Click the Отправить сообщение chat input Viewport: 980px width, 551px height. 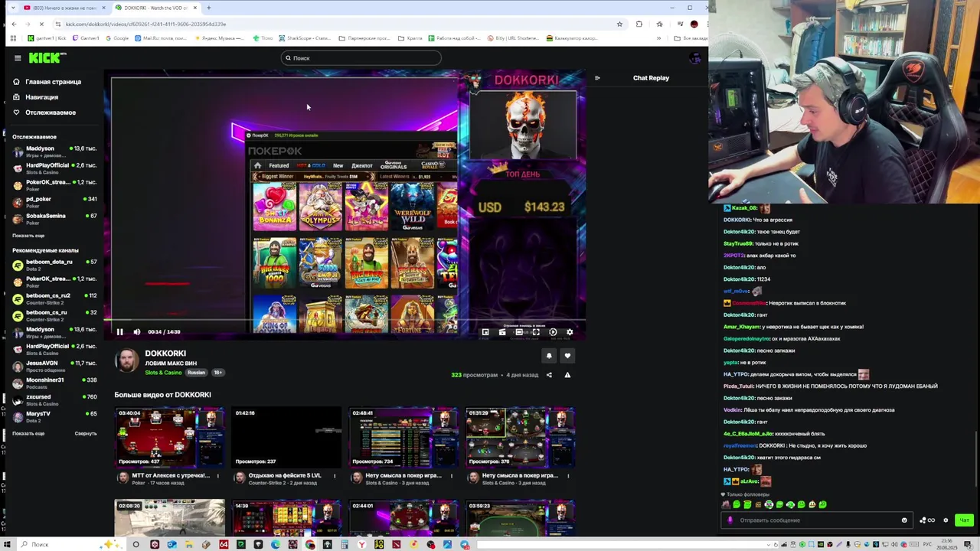(x=816, y=520)
